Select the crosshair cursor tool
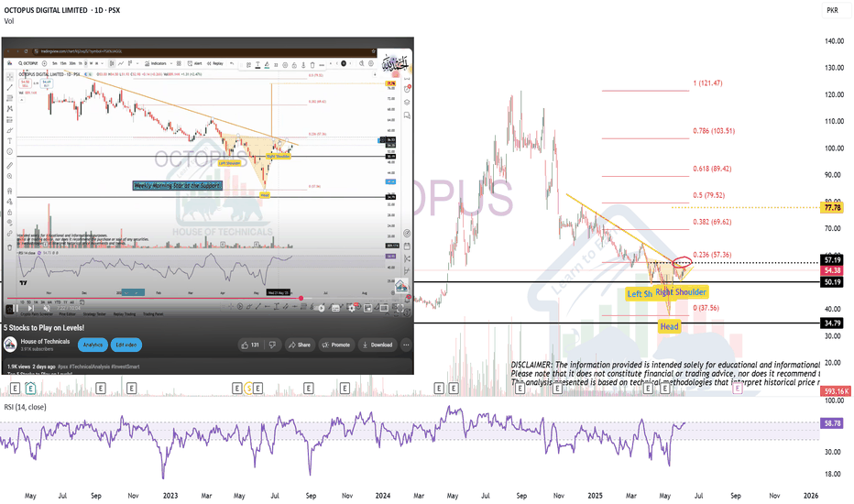854x504 pixels. (10, 77)
